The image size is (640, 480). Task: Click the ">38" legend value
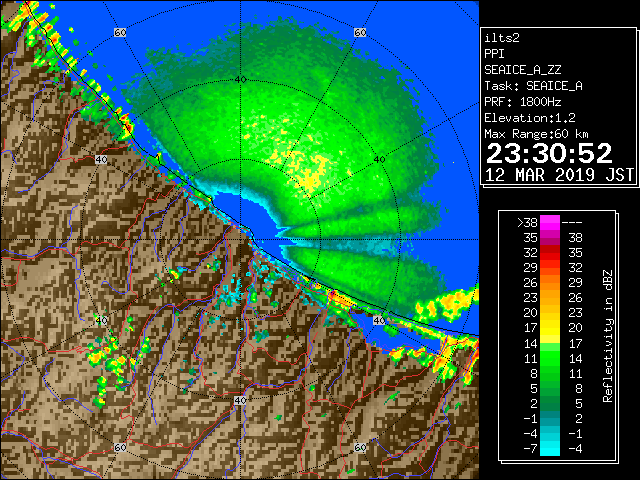point(527,222)
